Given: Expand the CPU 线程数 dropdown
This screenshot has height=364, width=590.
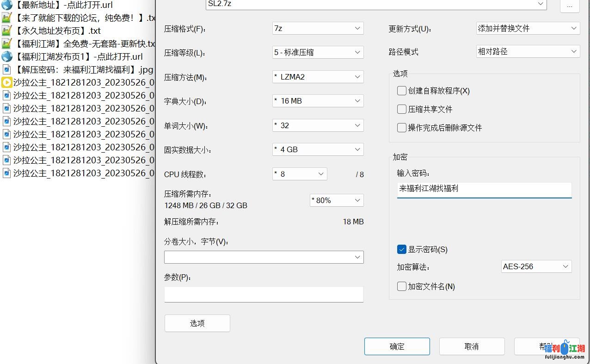Looking at the screenshot, I should (x=300, y=174).
